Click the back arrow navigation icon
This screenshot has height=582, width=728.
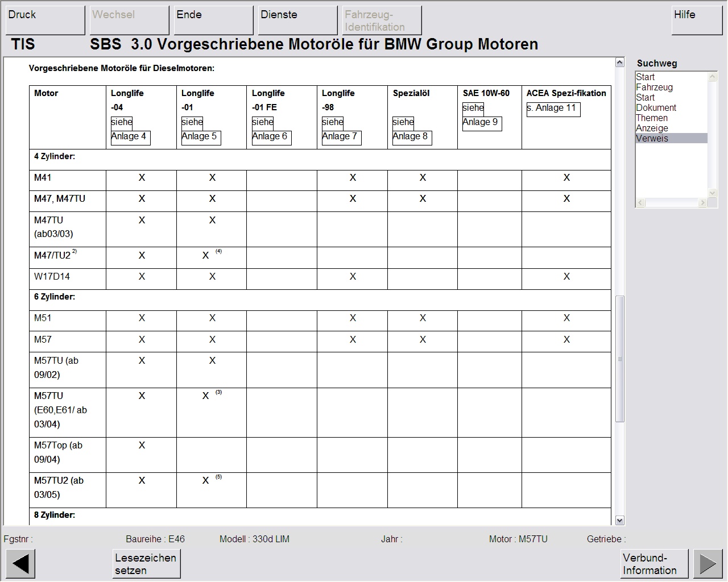click(x=20, y=564)
